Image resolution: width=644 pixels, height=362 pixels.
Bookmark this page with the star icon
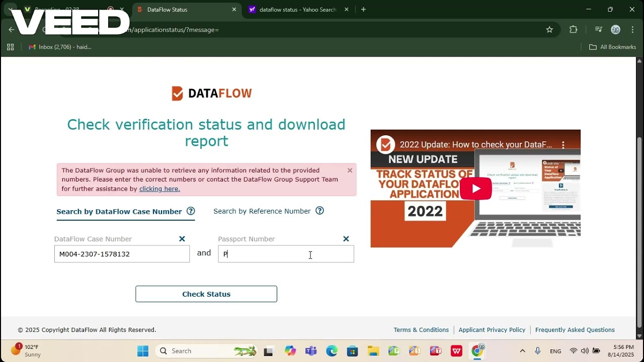[x=549, y=30]
